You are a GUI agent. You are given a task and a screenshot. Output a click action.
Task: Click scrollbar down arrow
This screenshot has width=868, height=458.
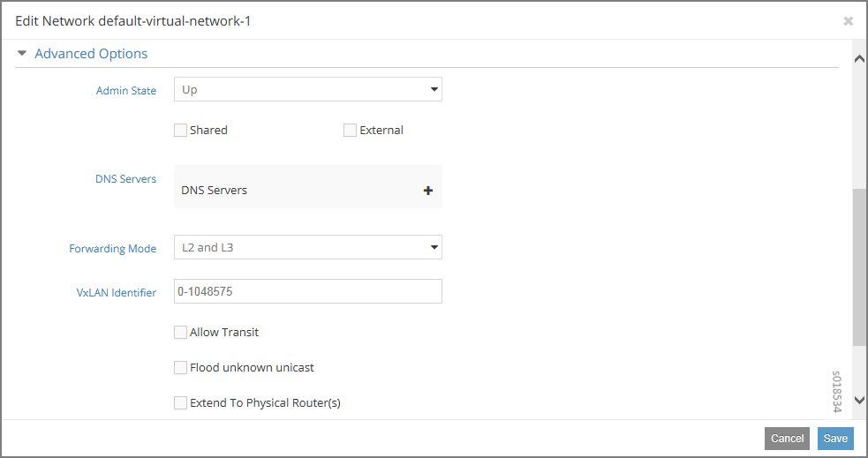tap(859, 400)
